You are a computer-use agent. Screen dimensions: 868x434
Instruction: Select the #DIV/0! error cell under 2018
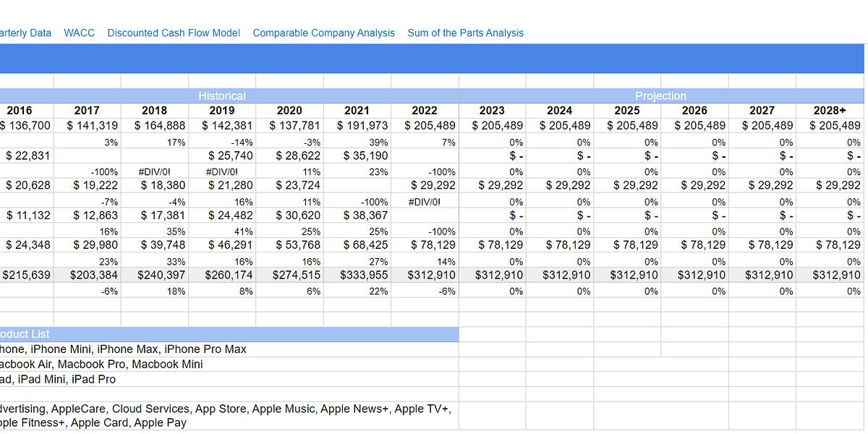click(153, 171)
